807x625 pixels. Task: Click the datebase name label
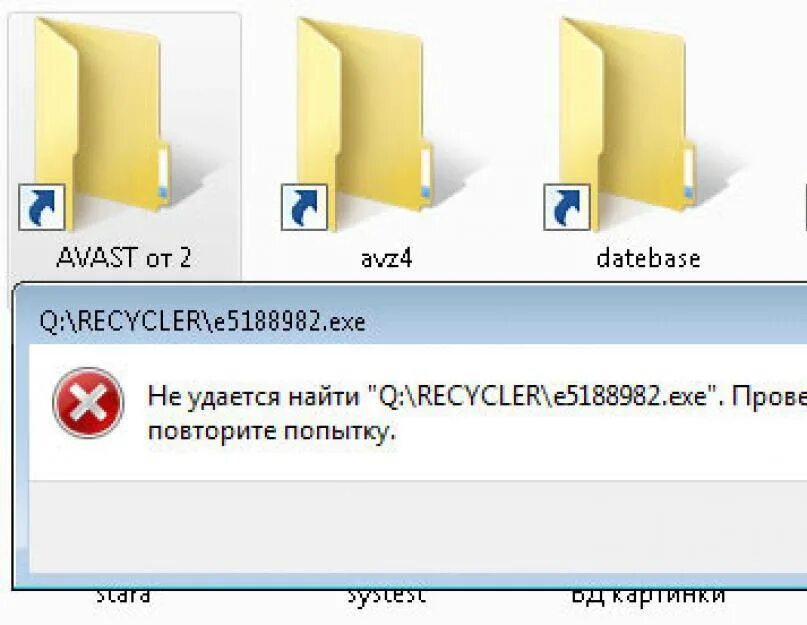coord(648,258)
